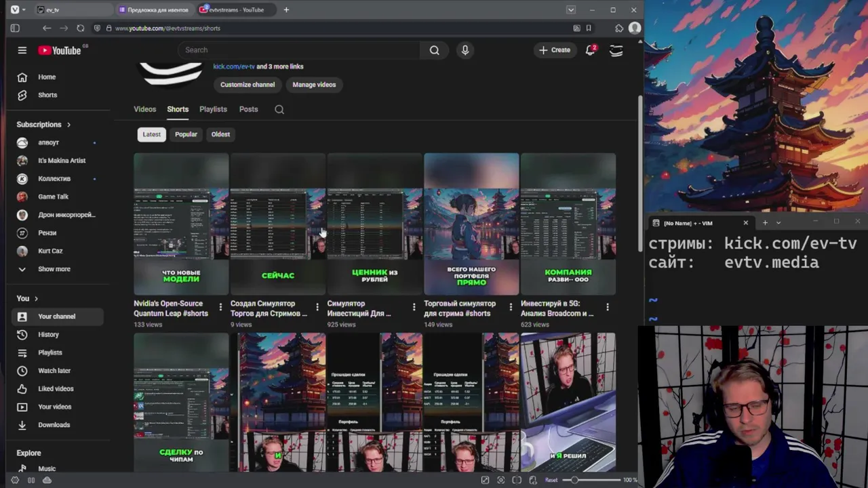This screenshot has width=868, height=488.
Task: Expand the Subscriptions section arrow
Action: coord(68,125)
